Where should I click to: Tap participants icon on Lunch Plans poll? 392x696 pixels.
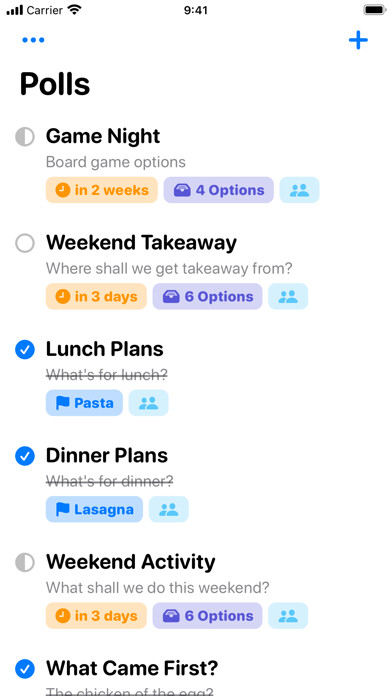tap(148, 403)
